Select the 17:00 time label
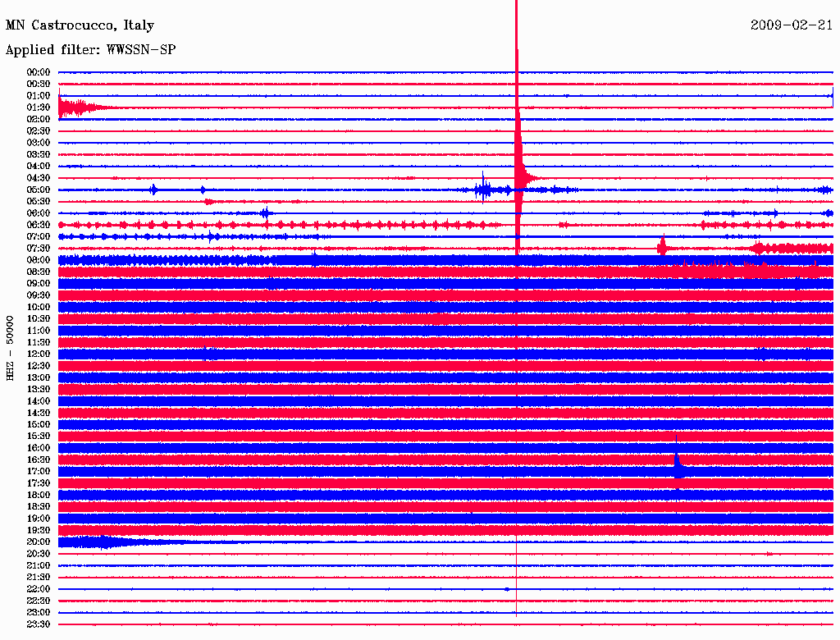Screen dimensions: 840x640 pos(39,472)
